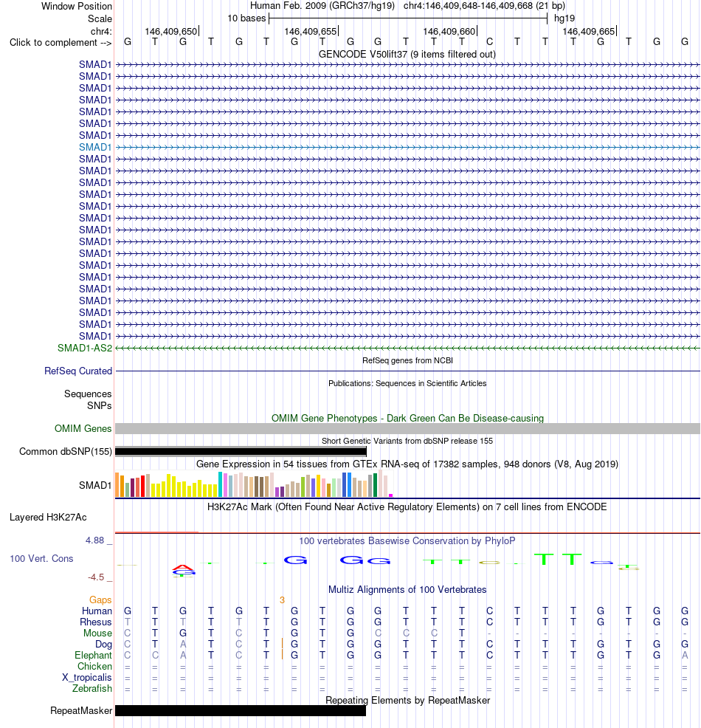Image resolution: width=701 pixels, height=728 pixels.
Task: Click the orange '3' gap count marker
Action: 282,600
